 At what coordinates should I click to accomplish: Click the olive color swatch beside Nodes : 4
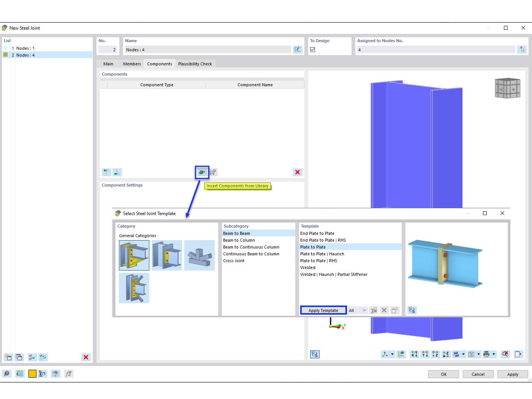(6, 55)
